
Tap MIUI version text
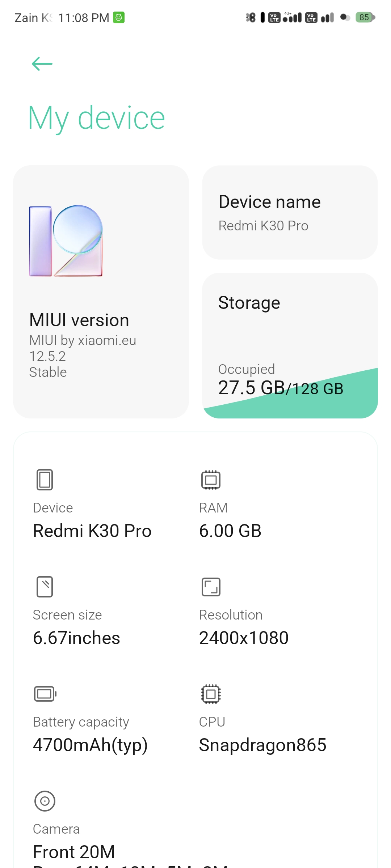click(79, 320)
